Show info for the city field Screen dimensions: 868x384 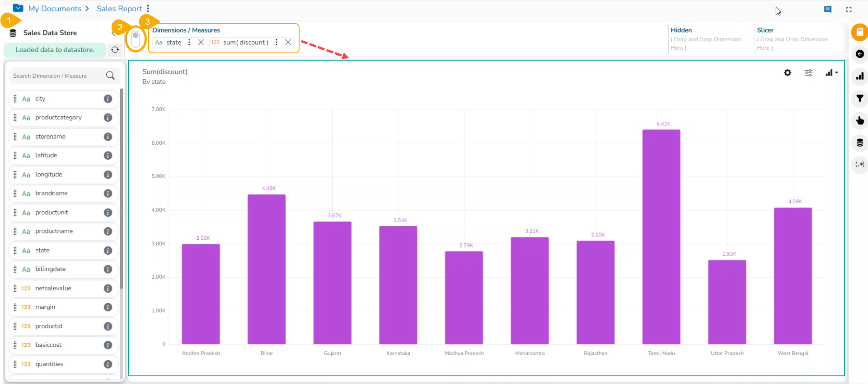108,99
